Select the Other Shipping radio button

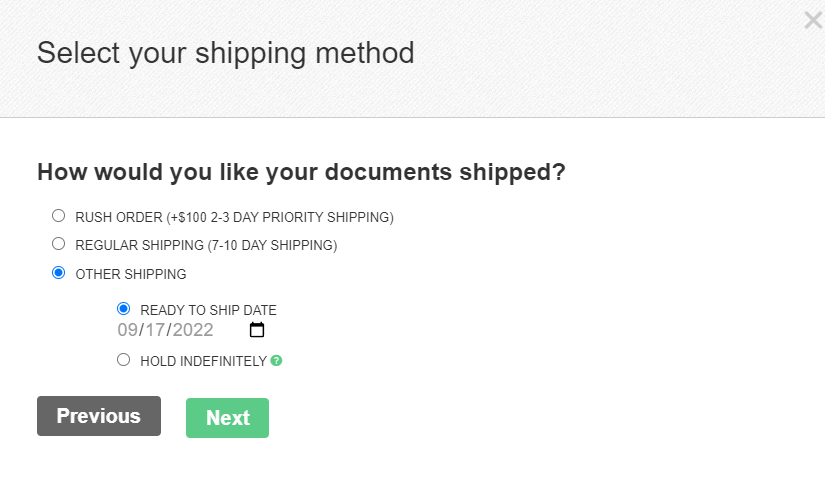[58, 272]
